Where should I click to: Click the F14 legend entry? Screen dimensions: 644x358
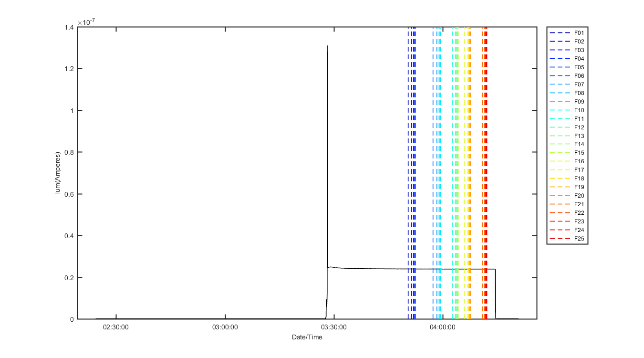567,144
